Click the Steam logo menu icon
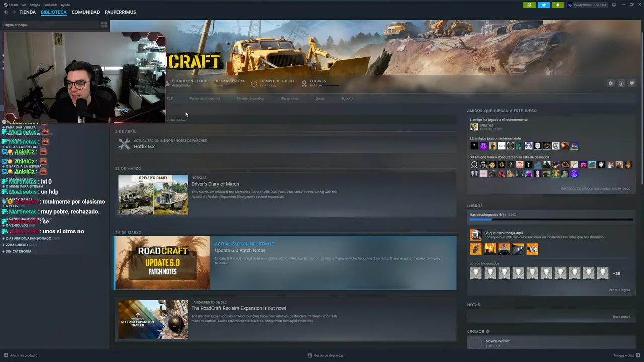 click(x=5, y=5)
